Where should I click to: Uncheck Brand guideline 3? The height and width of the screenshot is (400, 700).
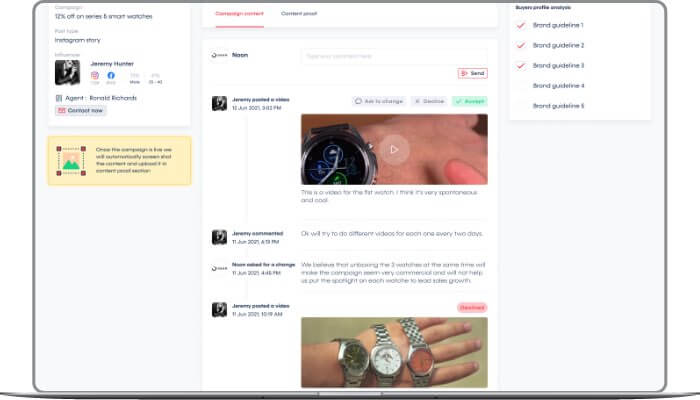(518, 65)
